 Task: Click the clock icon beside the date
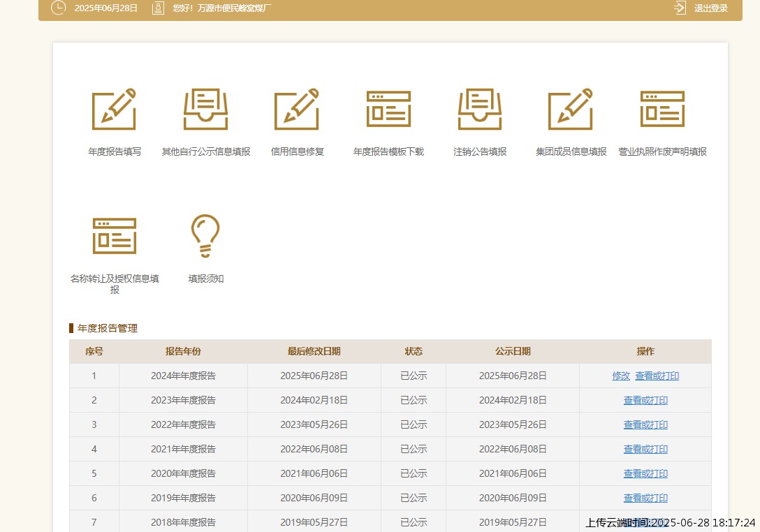[58, 8]
